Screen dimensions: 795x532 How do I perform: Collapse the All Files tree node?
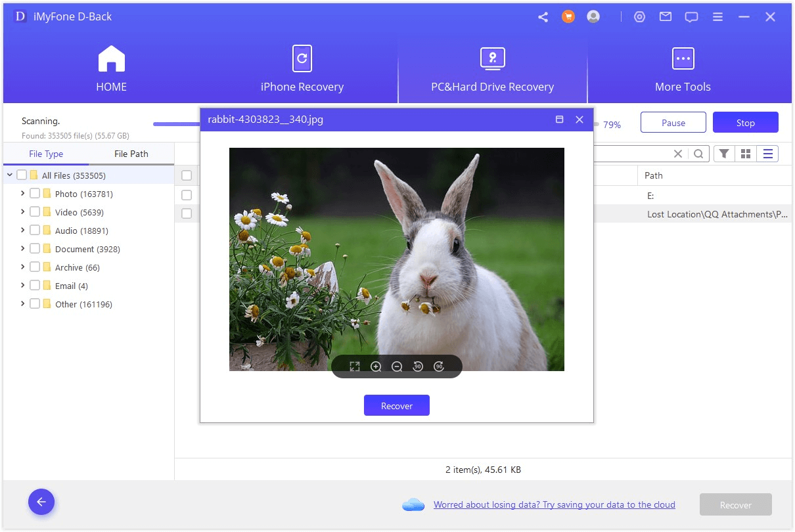tap(10, 175)
